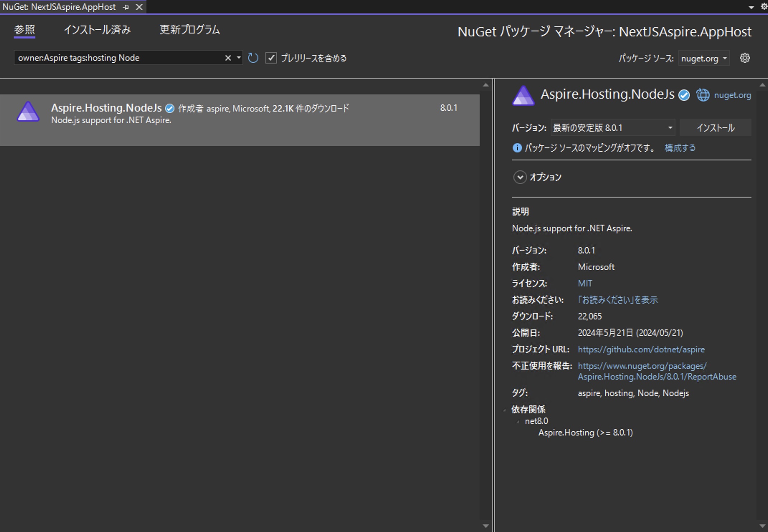Screen dimensions: 768x532
Task: Pin the NuGet: NextJSAspire.AppHost document tab
Action: coord(125,6)
